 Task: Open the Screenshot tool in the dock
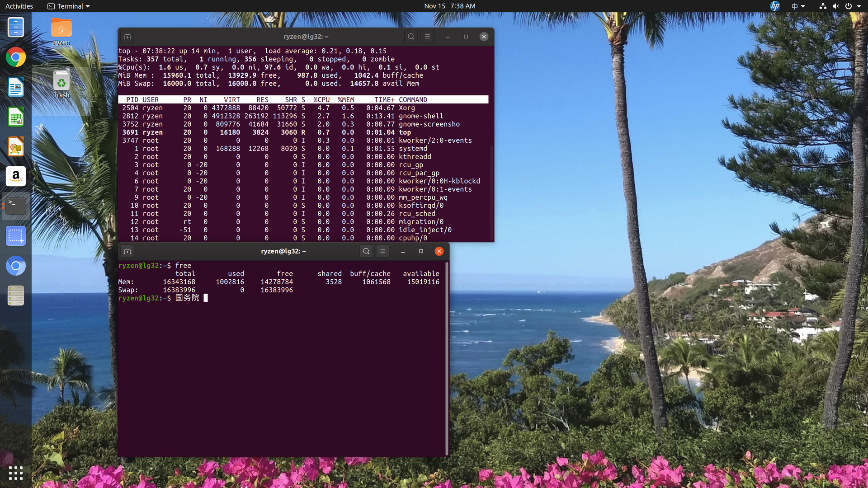[16, 236]
